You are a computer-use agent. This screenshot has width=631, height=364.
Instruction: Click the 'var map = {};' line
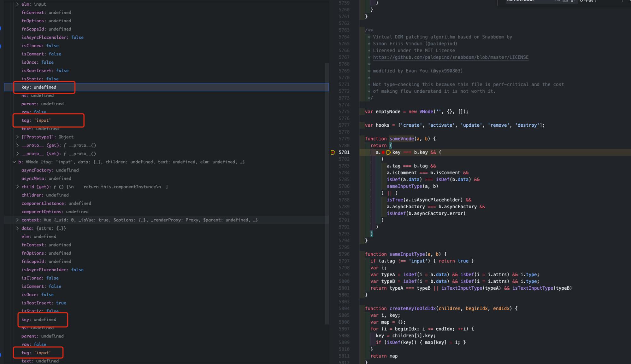[388, 322]
